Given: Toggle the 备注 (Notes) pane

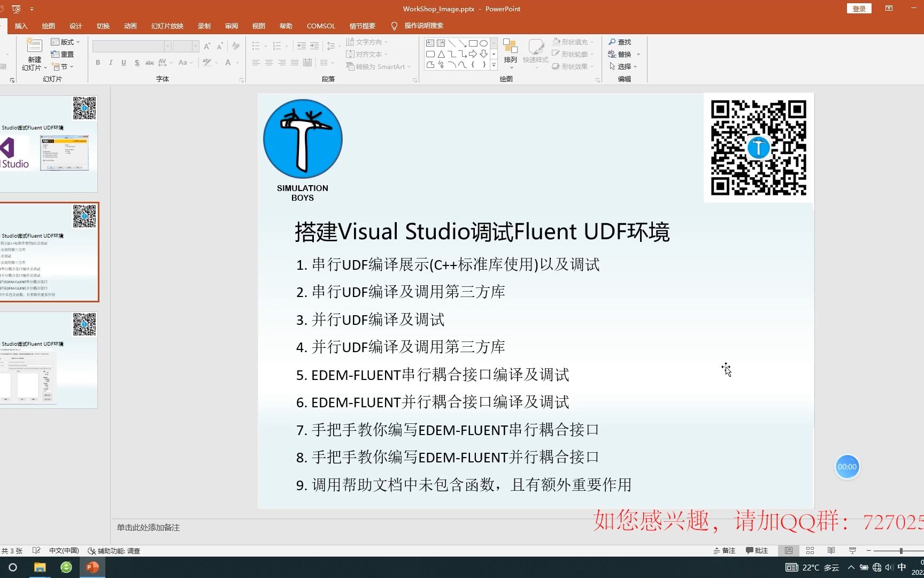Looking at the screenshot, I should (x=725, y=550).
